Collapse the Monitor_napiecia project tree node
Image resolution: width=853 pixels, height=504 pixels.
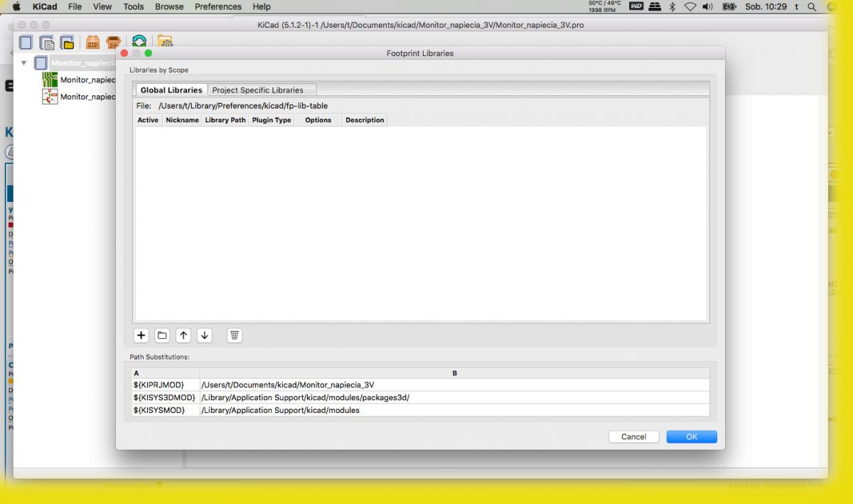[x=23, y=63]
